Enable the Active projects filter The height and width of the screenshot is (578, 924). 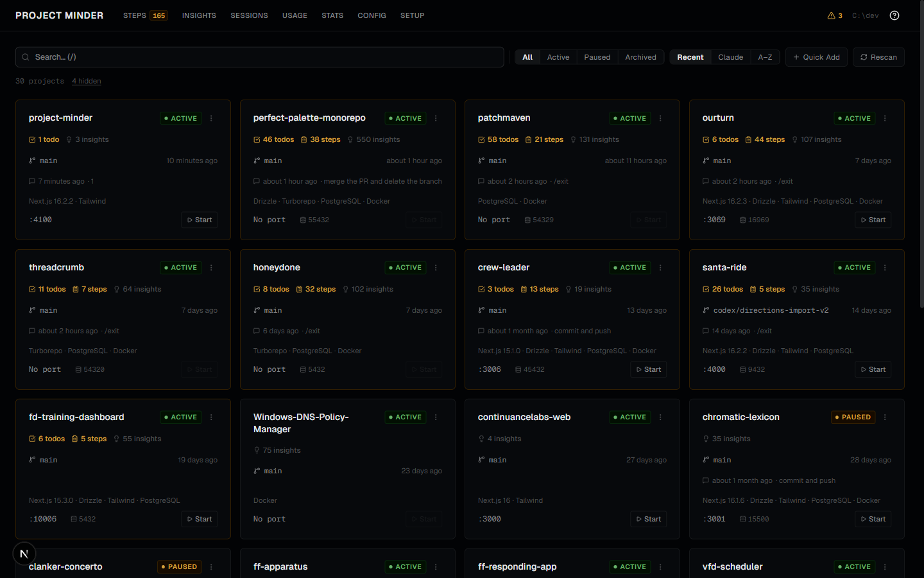[558, 57]
